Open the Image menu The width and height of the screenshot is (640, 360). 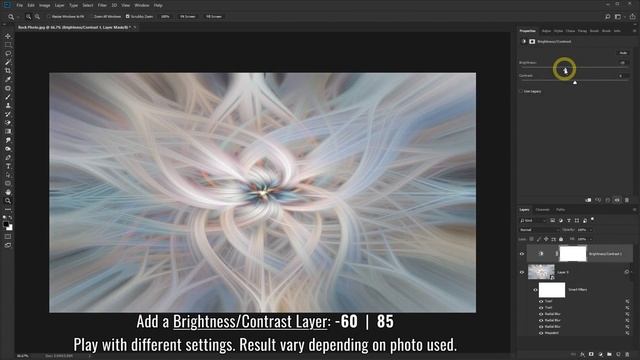point(44,5)
